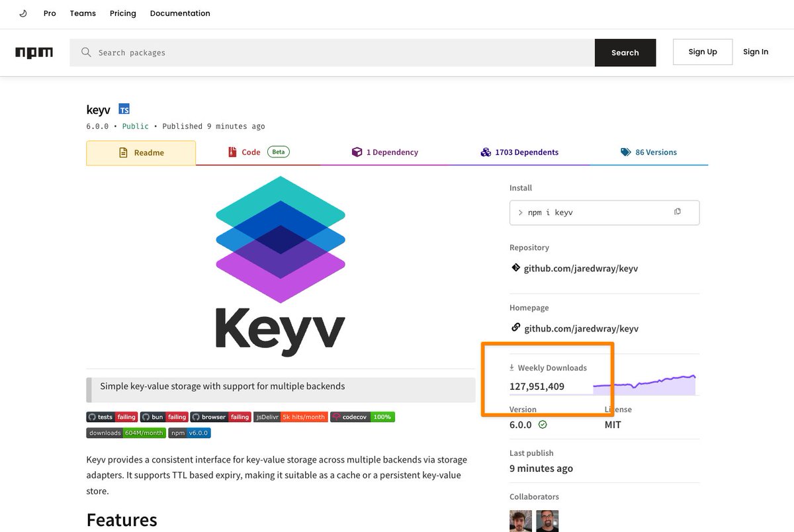Open the Documentation link

coord(180,13)
